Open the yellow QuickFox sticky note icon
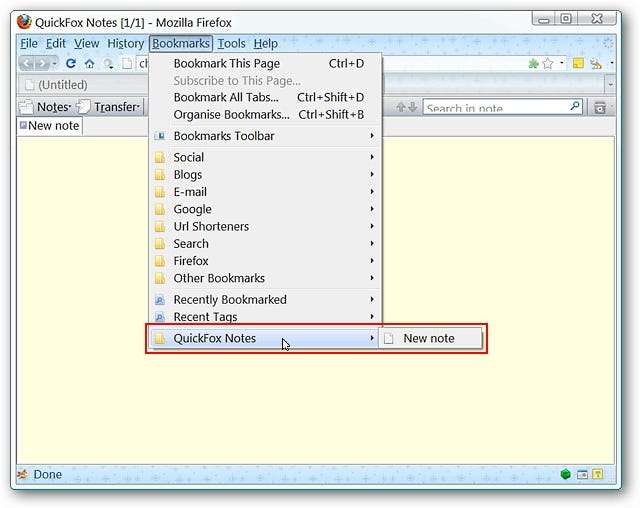 point(578,63)
